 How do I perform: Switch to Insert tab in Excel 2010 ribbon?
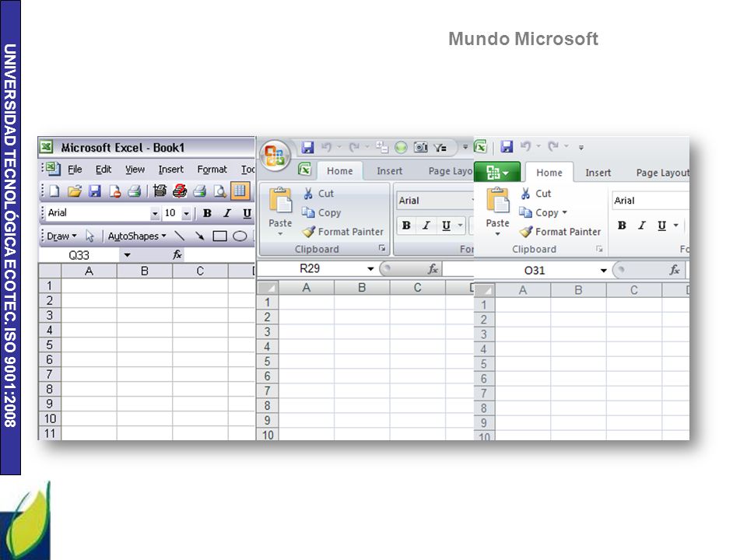598,173
